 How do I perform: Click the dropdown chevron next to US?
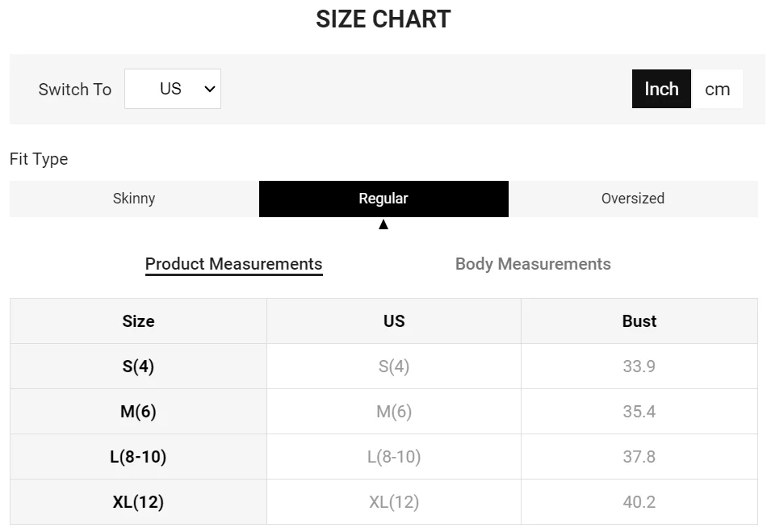(210, 89)
